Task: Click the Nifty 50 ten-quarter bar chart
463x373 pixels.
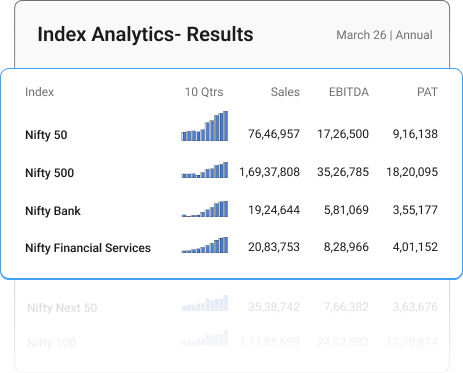Action: tap(205, 126)
